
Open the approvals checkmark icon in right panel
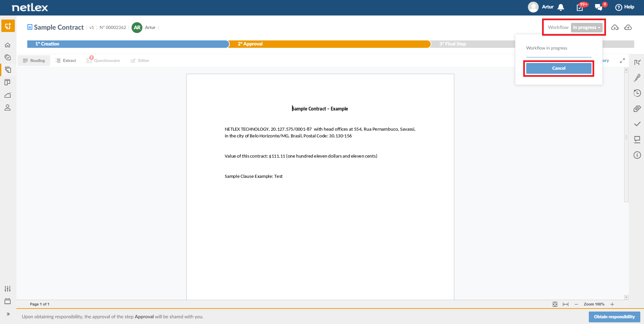point(637,124)
